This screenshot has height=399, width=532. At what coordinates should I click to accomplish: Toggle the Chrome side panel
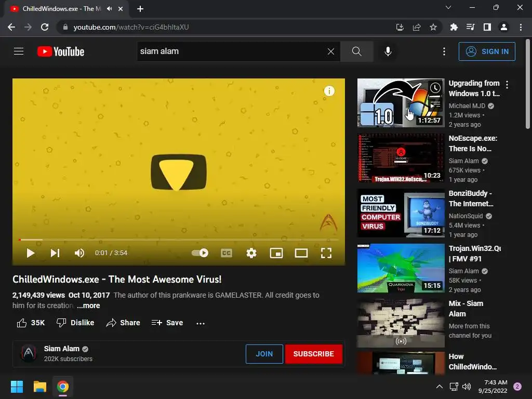[x=487, y=27]
